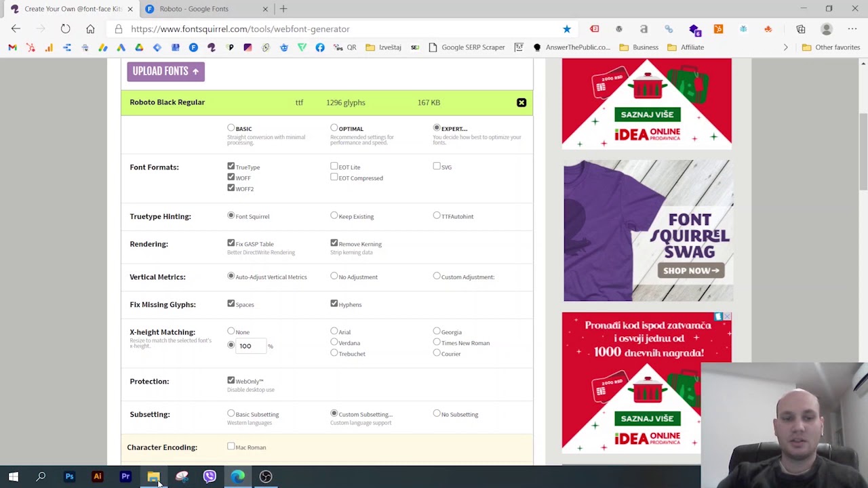The image size is (868, 488).
Task: Enable SVG font format
Action: pyautogui.click(x=437, y=166)
